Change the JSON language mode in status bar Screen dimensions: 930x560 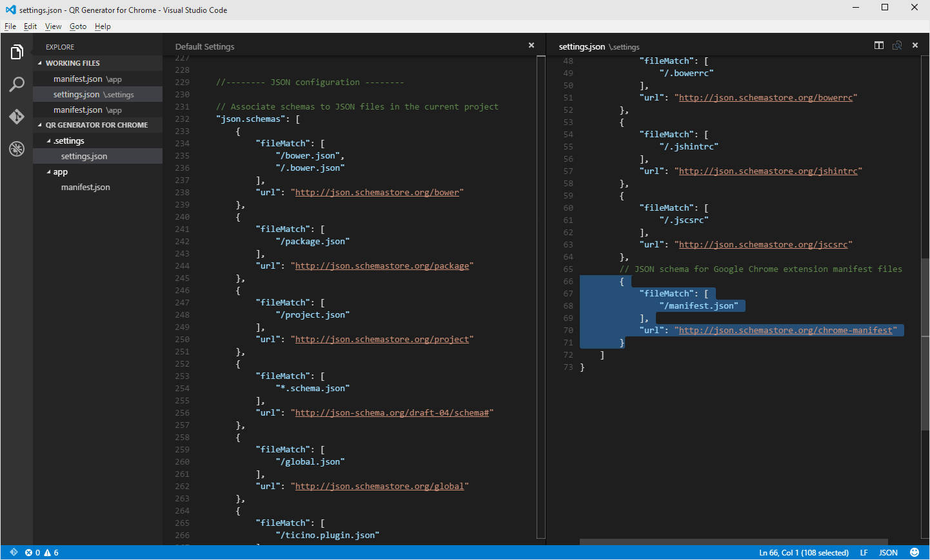(888, 552)
